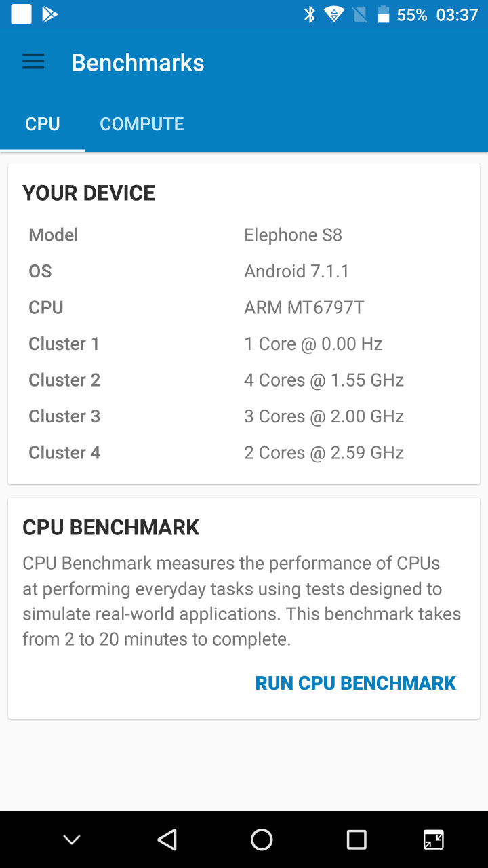The image size is (488, 868).
Task: Tap the screen resize icon in navigation bar
Action: coord(434,840)
